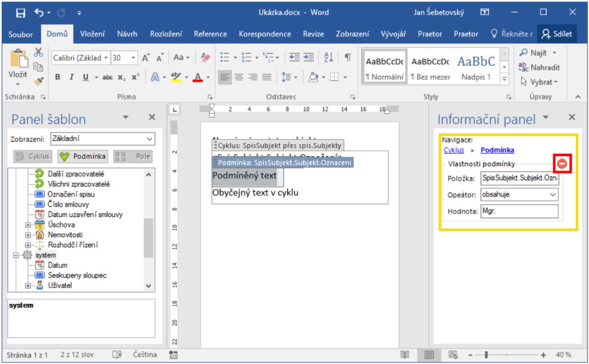589x364 pixels.
Task: Click the bulleted list icon
Action: (x=225, y=58)
